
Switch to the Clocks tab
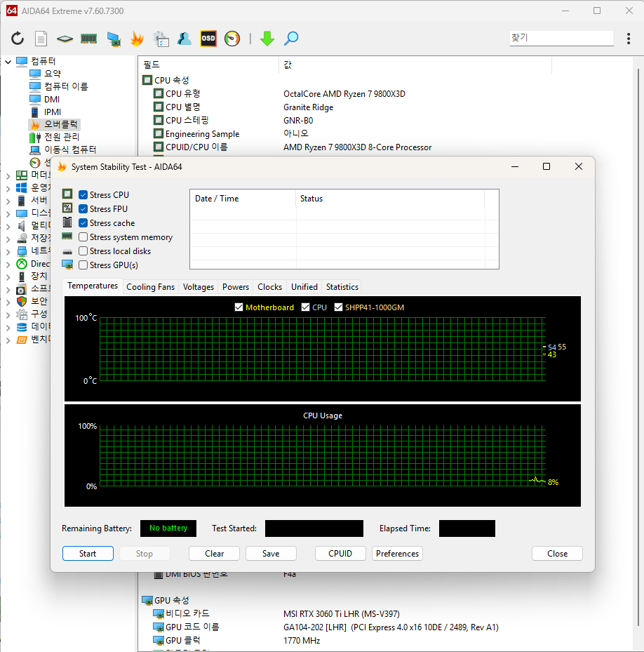269,287
